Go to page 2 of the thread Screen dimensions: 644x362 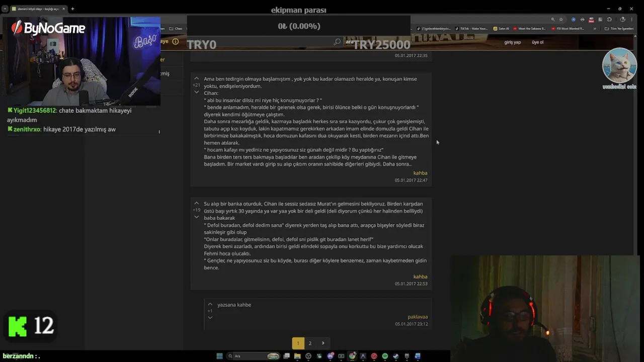pyautogui.click(x=310, y=343)
